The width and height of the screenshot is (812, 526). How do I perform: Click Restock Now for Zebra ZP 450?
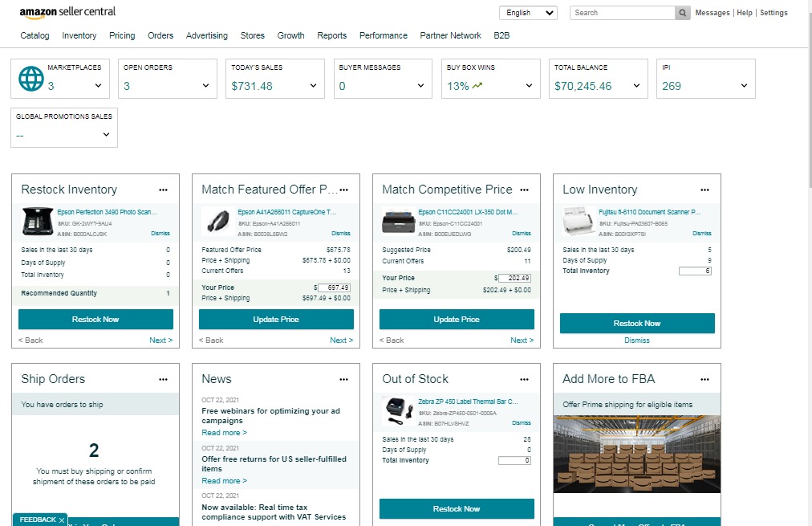pos(457,509)
